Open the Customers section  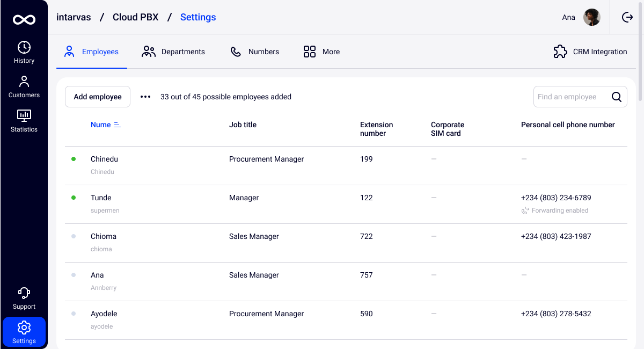coord(24,87)
